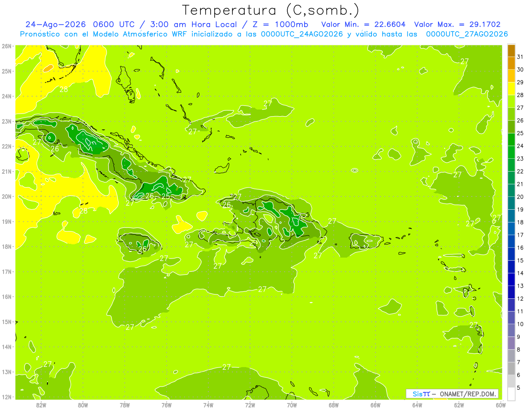Click the title "Temperatura (C,somb.)"
The height and width of the screenshot is (411, 532).
pos(271,11)
